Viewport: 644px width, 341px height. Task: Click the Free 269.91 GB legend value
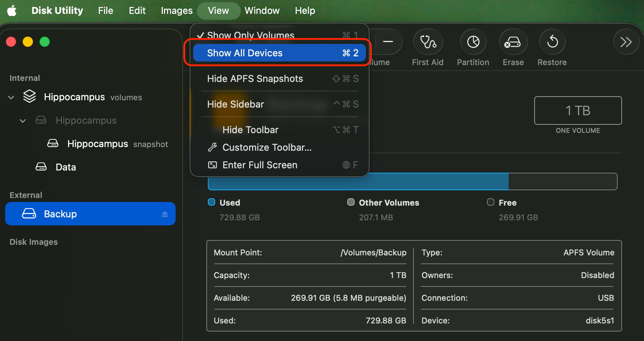[x=518, y=218]
